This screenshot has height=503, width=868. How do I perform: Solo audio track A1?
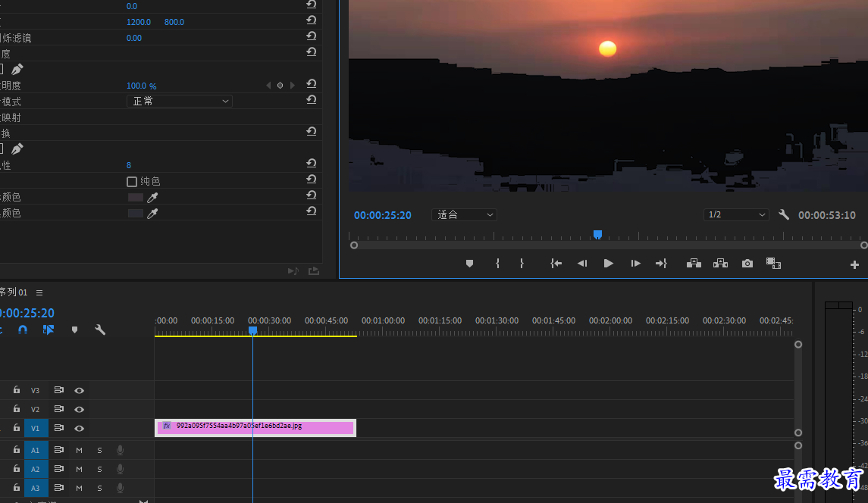tap(99, 451)
